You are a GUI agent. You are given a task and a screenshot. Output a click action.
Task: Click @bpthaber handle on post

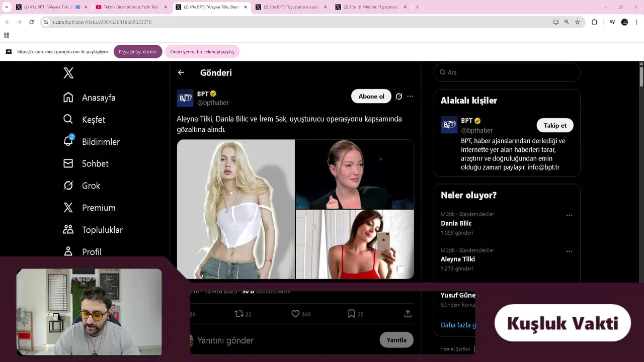tap(213, 103)
